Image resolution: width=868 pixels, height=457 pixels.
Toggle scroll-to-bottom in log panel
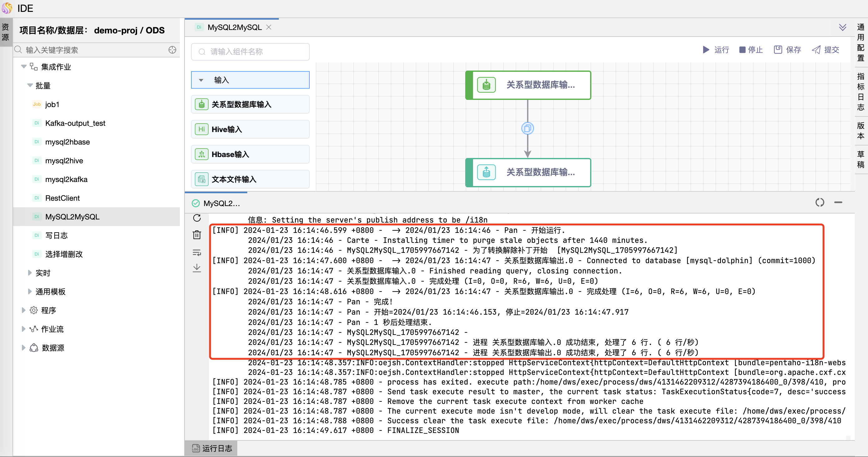click(x=197, y=268)
